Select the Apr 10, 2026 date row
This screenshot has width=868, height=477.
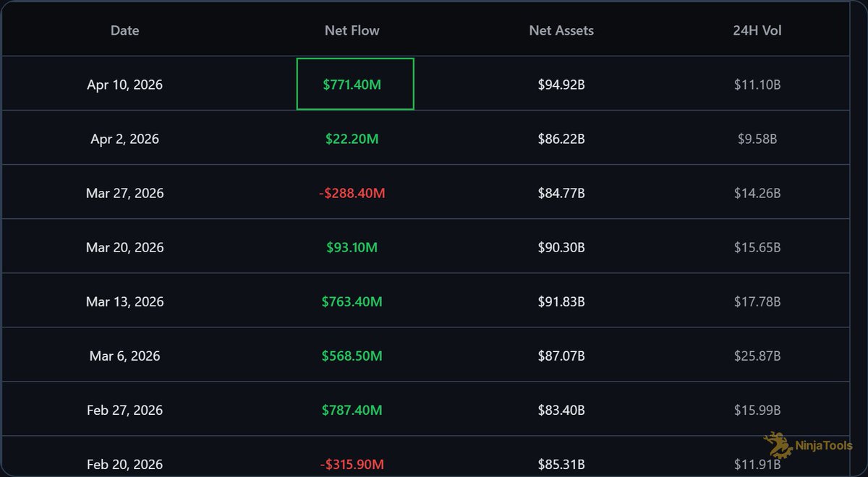click(124, 85)
